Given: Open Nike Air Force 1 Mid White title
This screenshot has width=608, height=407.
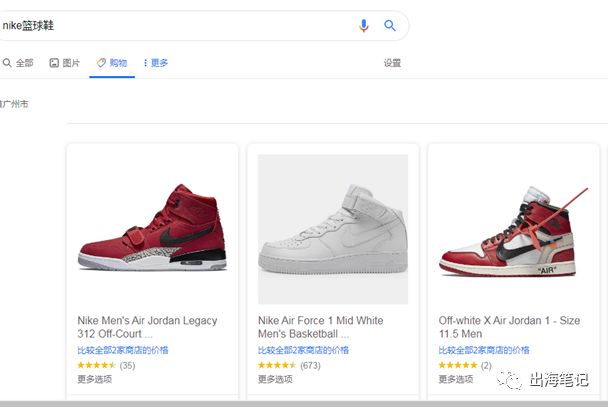Looking at the screenshot, I should tap(321, 327).
